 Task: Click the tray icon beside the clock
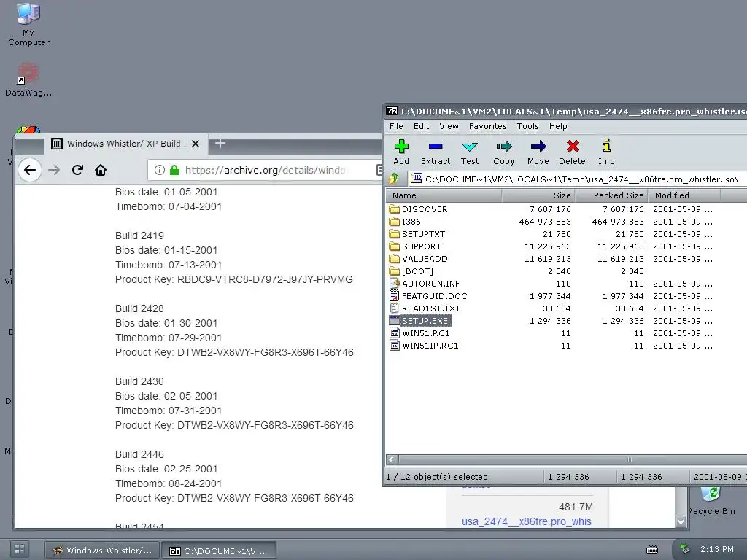tap(684, 549)
